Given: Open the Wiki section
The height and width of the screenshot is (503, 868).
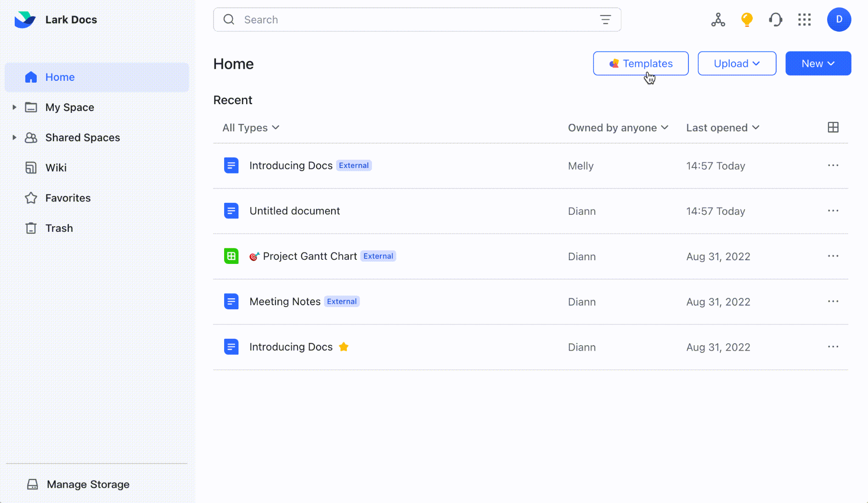Looking at the screenshot, I should [x=56, y=168].
